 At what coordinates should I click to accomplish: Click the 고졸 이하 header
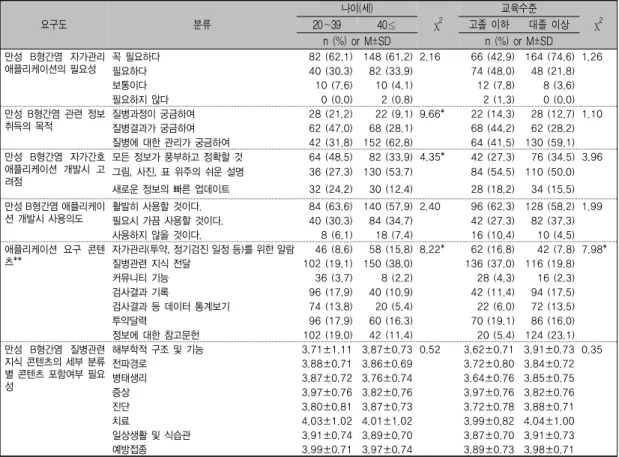tap(489, 24)
